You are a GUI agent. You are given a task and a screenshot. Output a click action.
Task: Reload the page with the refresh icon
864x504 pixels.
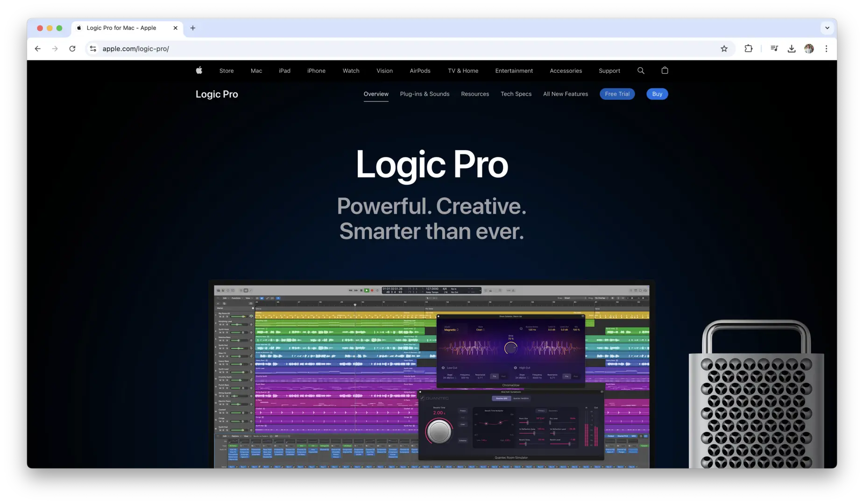pos(72,49)
